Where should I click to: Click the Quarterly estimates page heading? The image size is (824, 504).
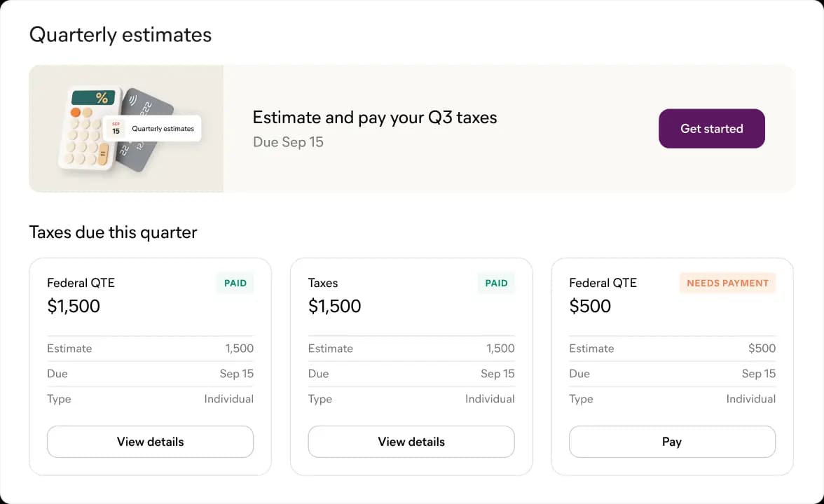[120, 34]
